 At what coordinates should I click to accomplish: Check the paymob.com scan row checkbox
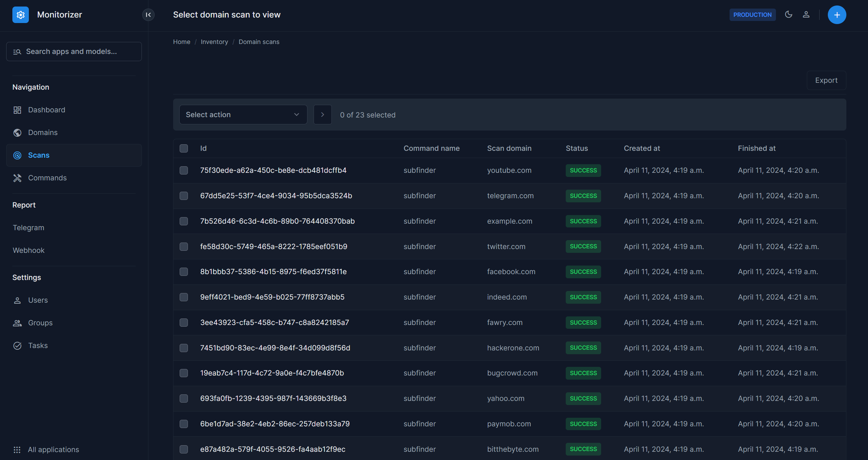click(184, 424)
